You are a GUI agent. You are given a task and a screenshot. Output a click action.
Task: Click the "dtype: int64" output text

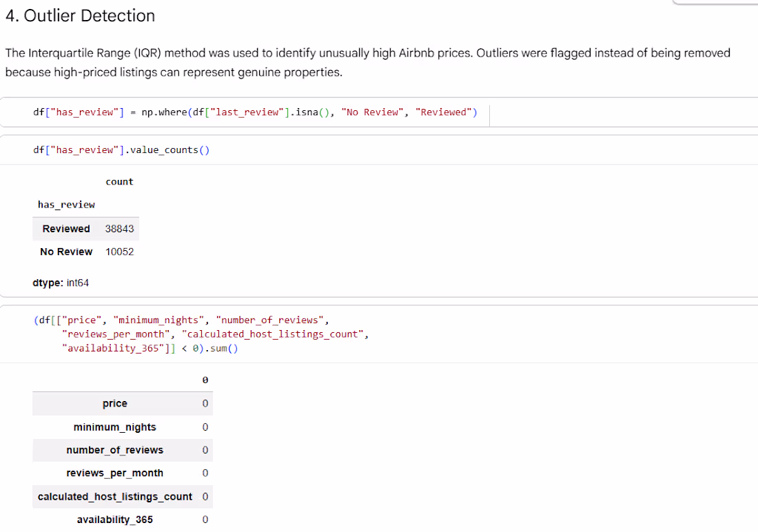coord(61,283)
